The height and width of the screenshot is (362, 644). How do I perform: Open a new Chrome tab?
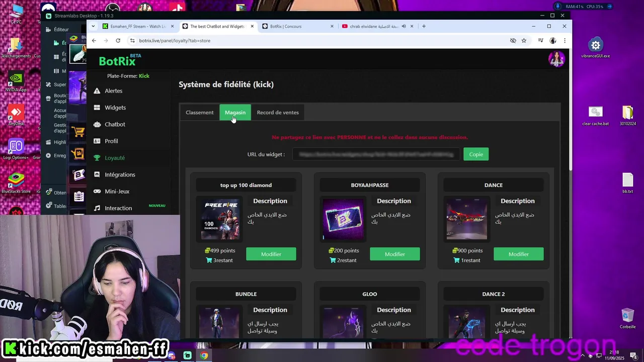424,26
